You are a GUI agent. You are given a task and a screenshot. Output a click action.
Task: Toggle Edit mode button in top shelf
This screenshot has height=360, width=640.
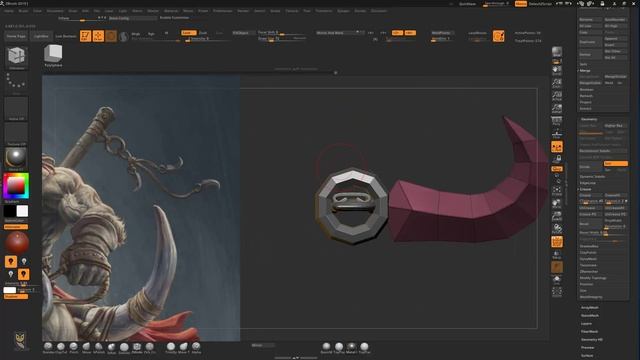tap(85, 36)
